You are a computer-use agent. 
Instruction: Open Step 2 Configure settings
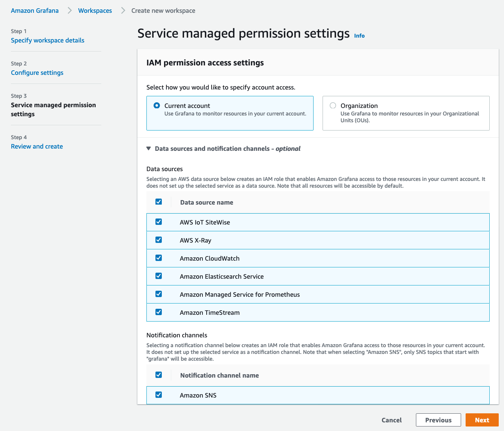coord(37,73)
